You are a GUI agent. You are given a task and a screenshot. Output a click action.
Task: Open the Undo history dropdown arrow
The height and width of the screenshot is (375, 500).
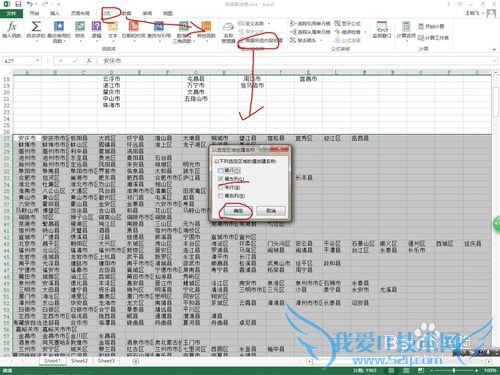click(36, 4)
